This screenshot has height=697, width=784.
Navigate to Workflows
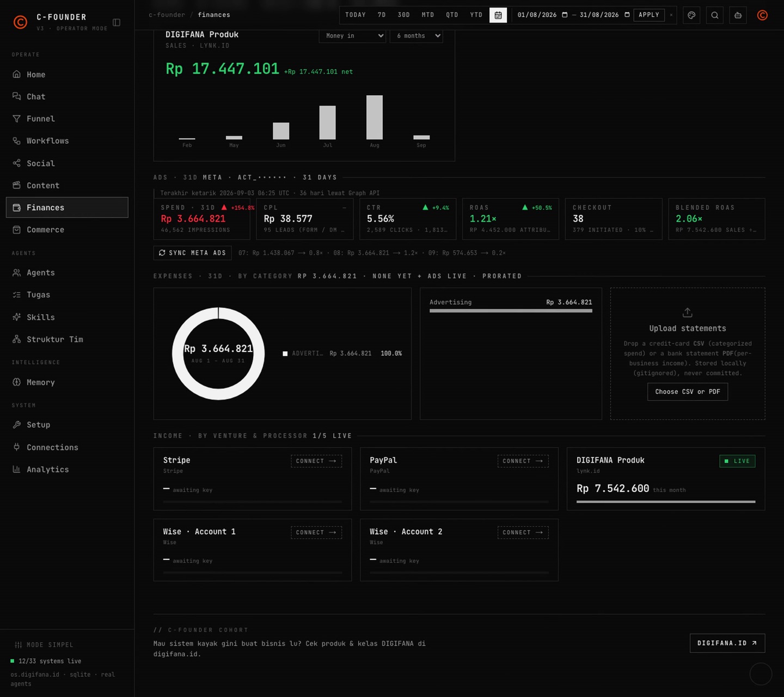click(x=67, y=141)
